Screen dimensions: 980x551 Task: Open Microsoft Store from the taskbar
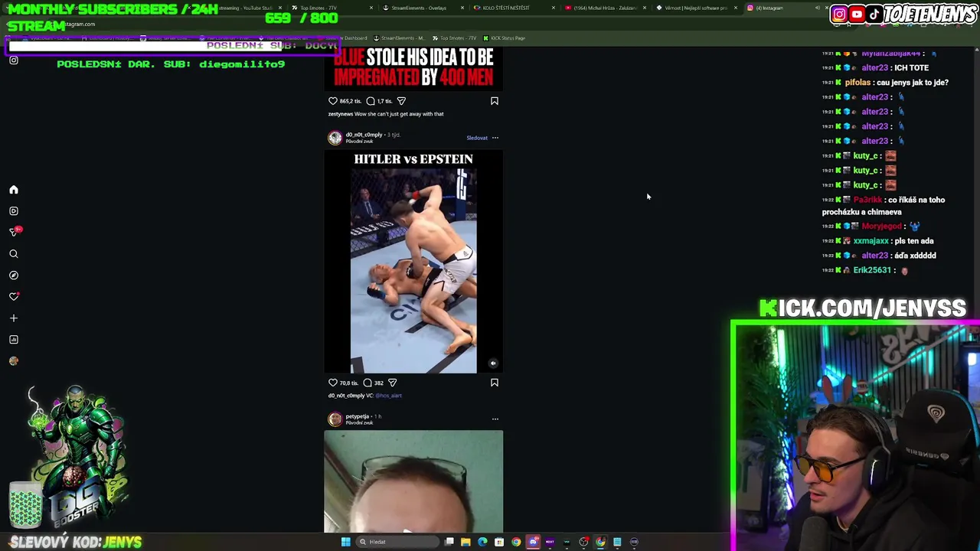click(x=499, y=542)
